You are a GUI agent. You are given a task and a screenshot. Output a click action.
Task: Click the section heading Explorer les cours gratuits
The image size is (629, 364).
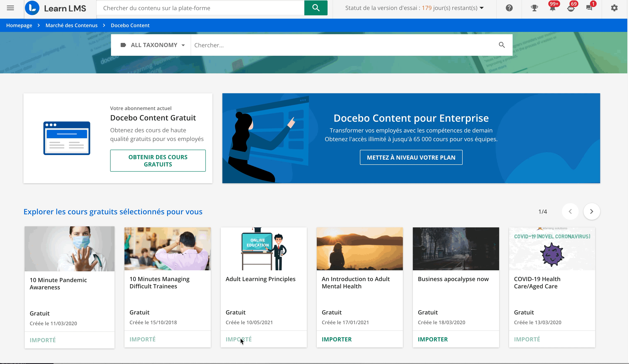[113, 212]
